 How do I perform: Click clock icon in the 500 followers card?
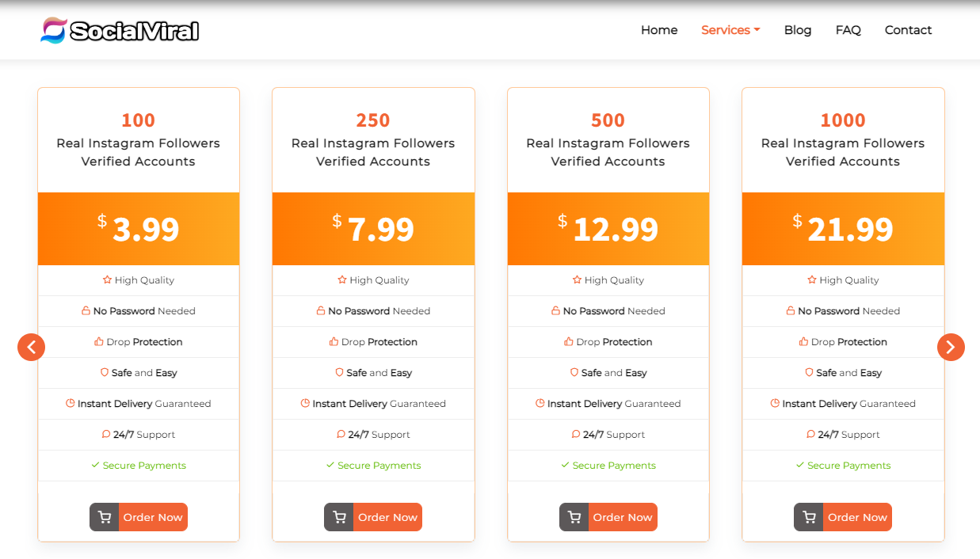[540, 403]
